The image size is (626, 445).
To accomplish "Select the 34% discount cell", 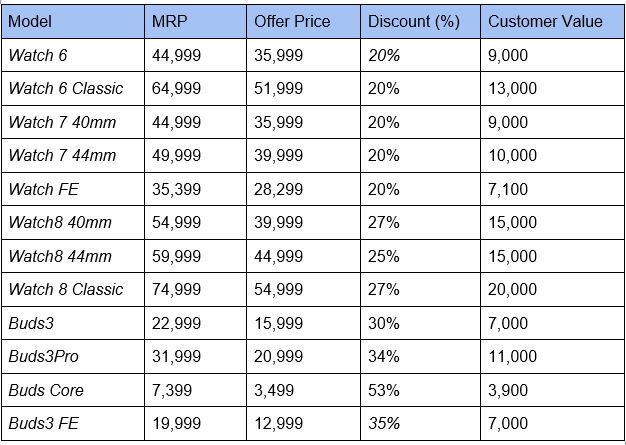I will pyautogui.click(x=384, y=356).
